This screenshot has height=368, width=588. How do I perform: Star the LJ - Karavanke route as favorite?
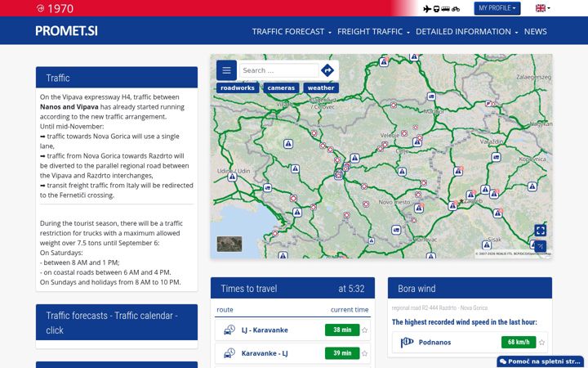364,330
